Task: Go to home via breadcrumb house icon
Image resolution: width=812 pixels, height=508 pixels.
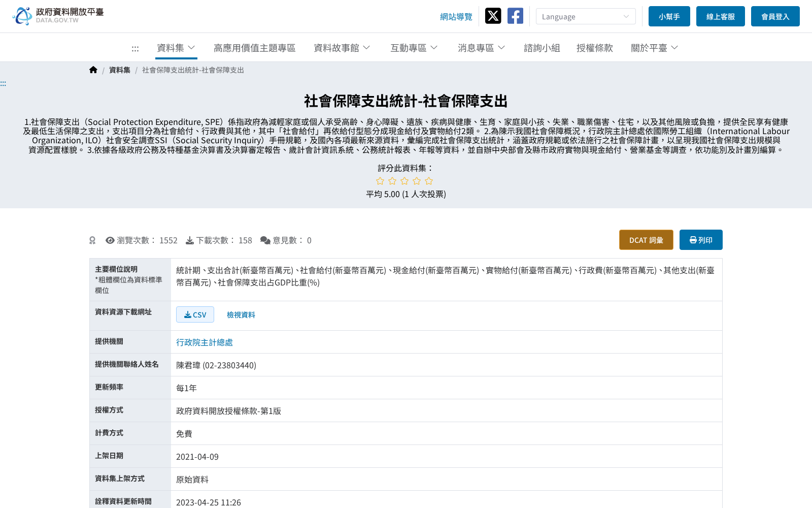Action: (93, 70)
